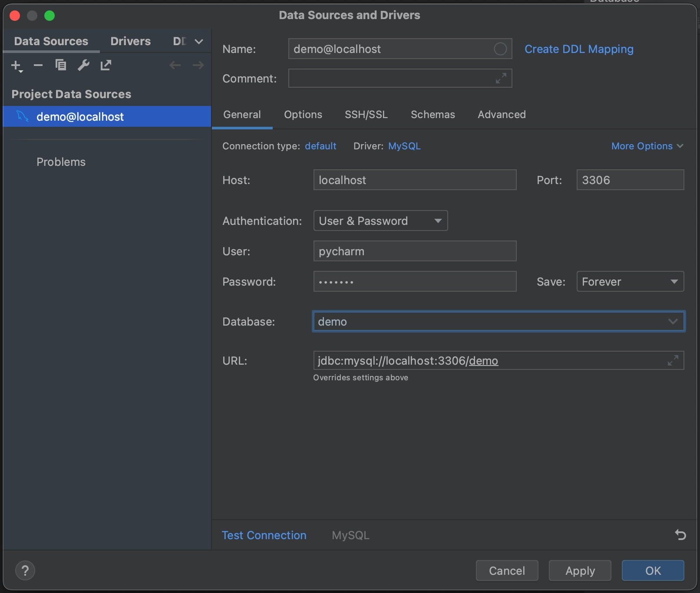
Task: Change connection type default link
Action: 320,146
